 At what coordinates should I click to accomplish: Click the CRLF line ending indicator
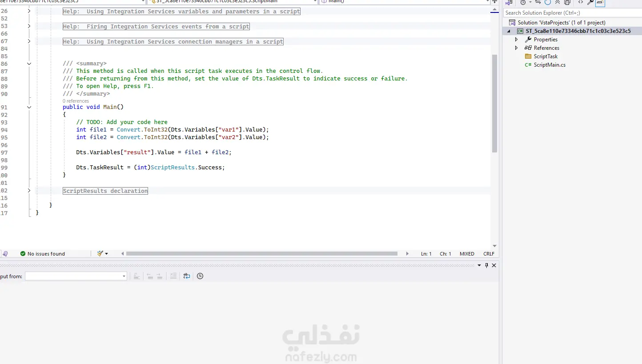click(489, 254)
